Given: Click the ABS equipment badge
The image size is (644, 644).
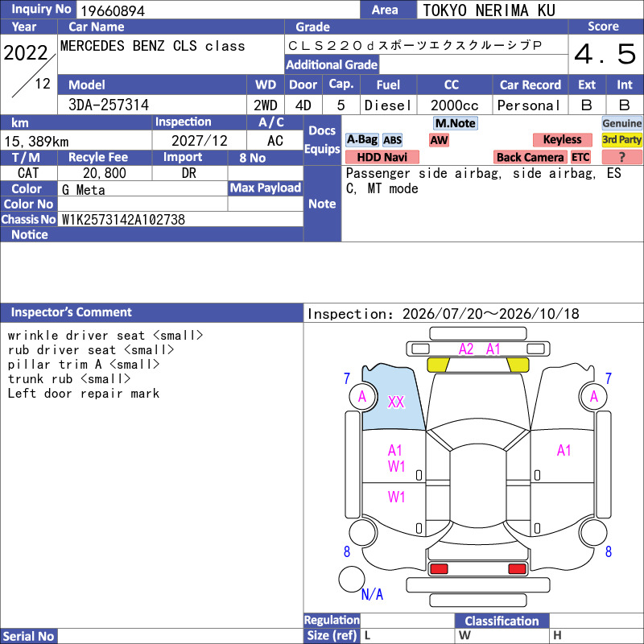Looking at the screenshot, I should point(392,140).
